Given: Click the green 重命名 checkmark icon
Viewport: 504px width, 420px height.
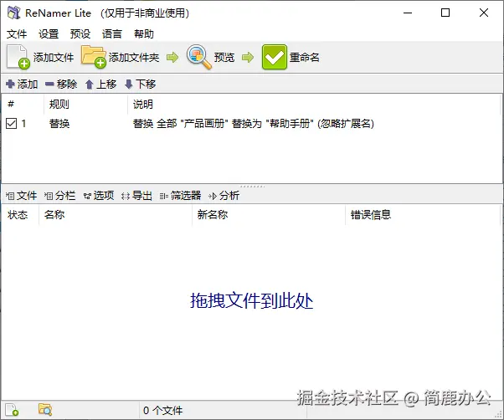Looking at the screenshot, I should 274,57.
